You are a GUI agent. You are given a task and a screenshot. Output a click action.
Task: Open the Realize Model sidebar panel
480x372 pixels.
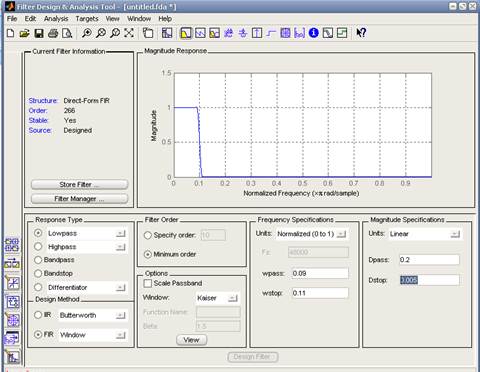(x=13, y=302)
